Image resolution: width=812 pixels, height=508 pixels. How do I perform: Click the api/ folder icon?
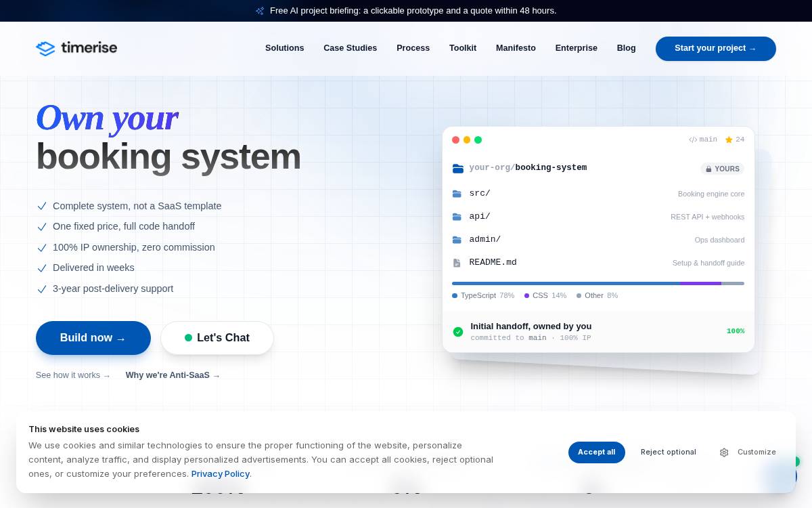click(457, 217)
